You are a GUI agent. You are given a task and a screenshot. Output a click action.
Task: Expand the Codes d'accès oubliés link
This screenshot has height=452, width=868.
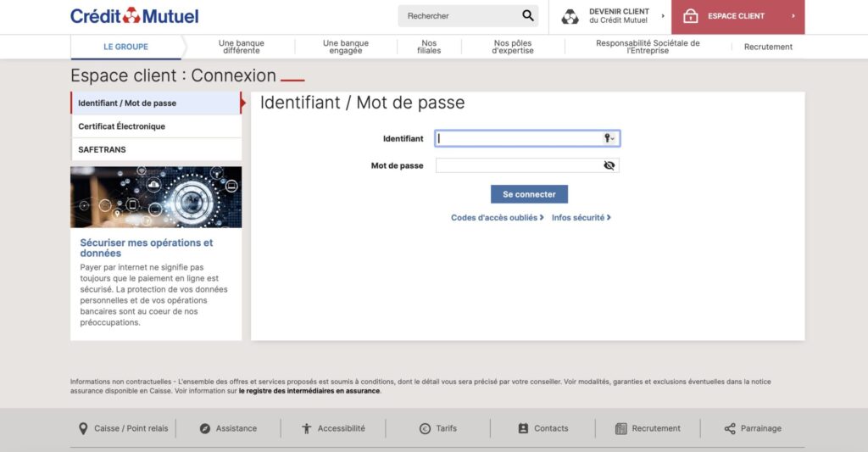tap(497, 218)
